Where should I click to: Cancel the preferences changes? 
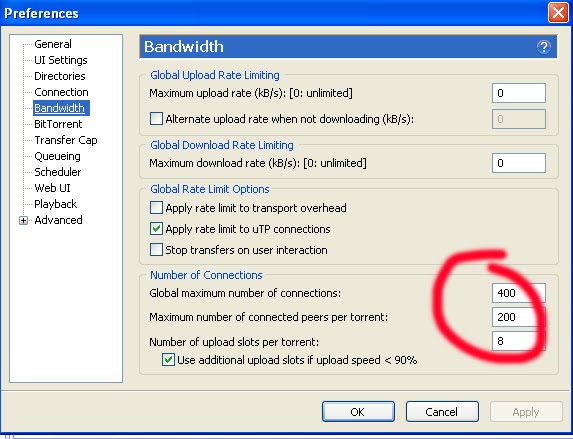pos(442,412)
